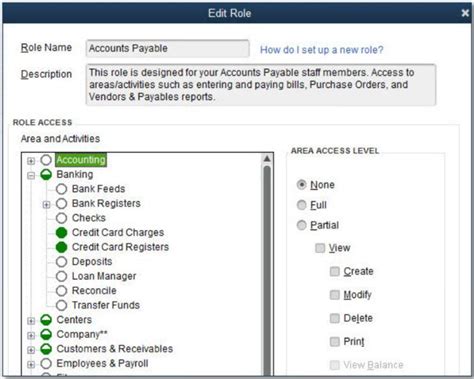
Task: Click the Company half-filled access icon
Action: (x=46, y=334)
